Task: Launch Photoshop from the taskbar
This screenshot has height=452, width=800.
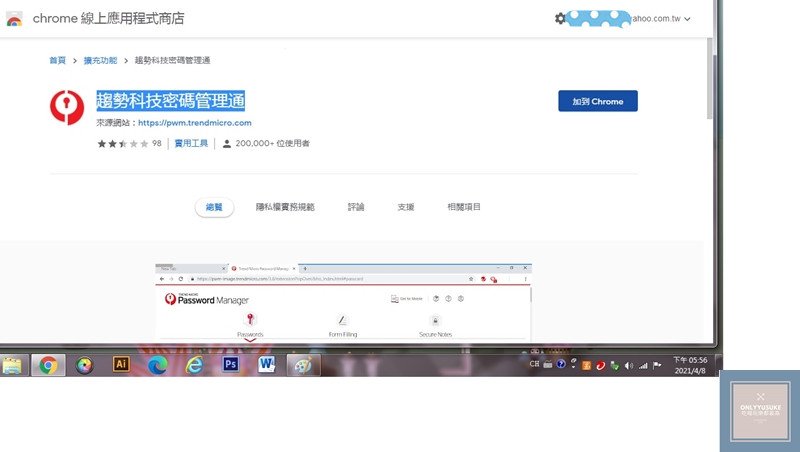Action: pyautogui.click(x=231, y=364)
